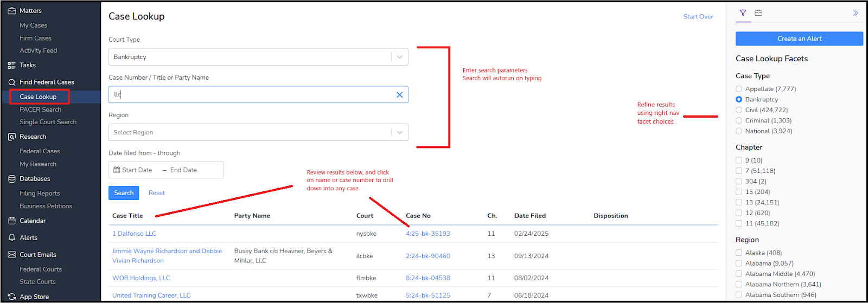Click the End Date field
Viewport: 868px width, 303px height.
tap(183, 170)
